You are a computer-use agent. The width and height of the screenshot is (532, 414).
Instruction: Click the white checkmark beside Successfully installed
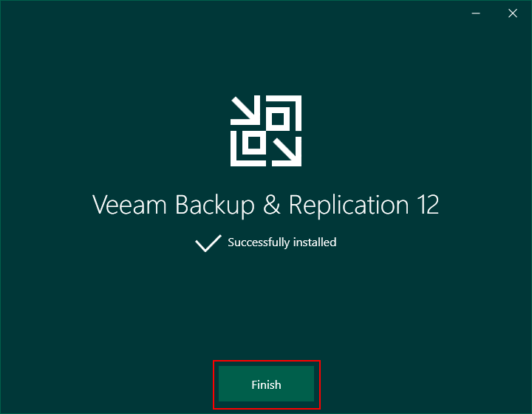(208, 243)
